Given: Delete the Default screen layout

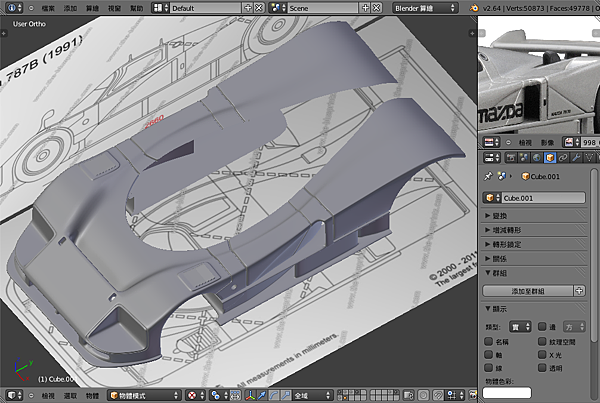Looking at the screenshot, I should pos(259,8).
